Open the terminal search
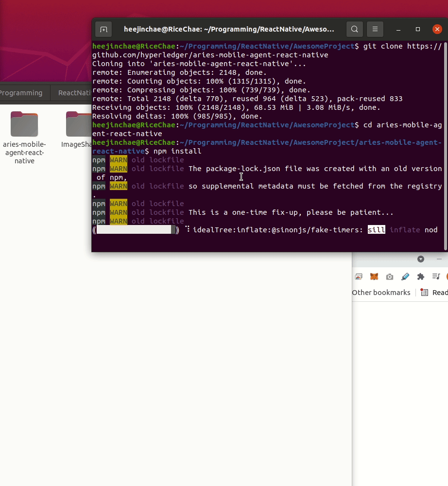Viewport: 448px width, 486px height. click(355, 30)
